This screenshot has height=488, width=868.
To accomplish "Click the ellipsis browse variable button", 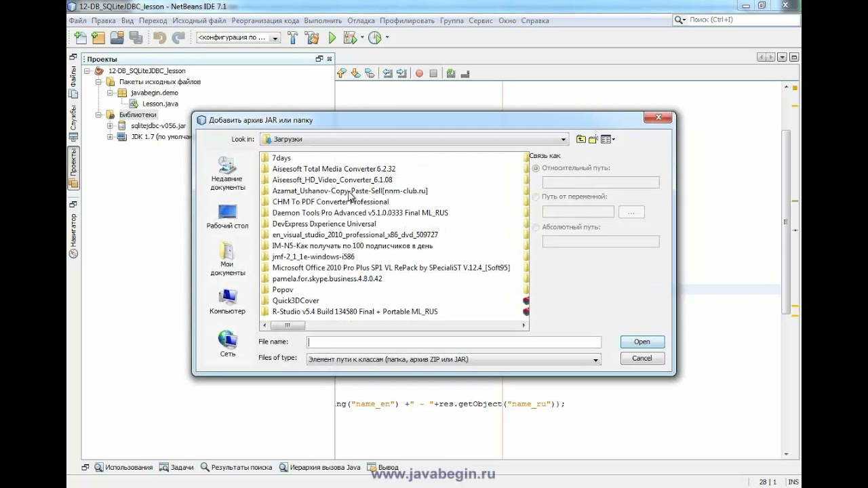I will tap(631, 212).
